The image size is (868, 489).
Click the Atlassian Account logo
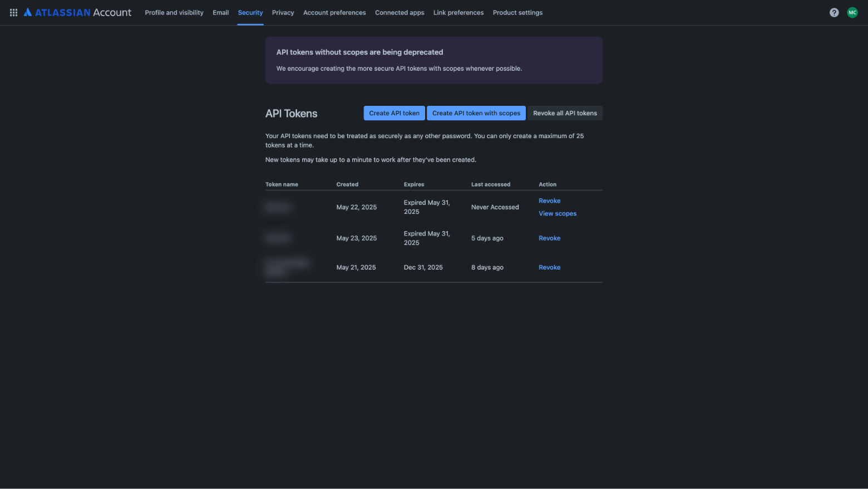(x=78, y=12)
